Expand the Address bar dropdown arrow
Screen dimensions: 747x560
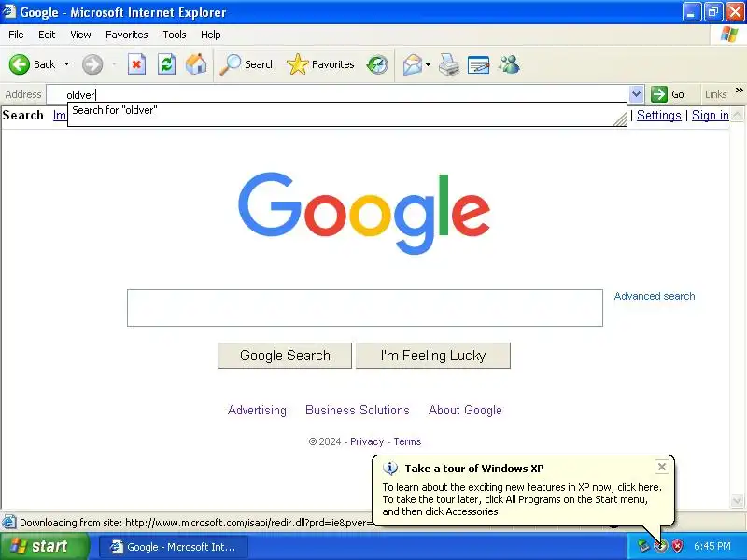tap(636, 94)
